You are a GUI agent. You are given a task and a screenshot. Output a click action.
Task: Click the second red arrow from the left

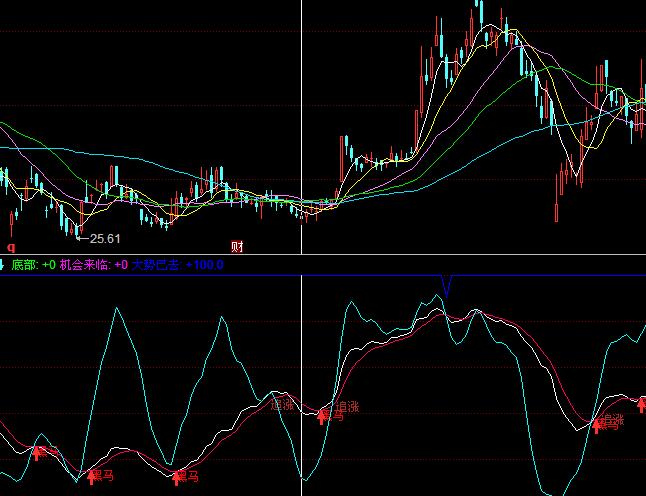[x=93, y=477]
